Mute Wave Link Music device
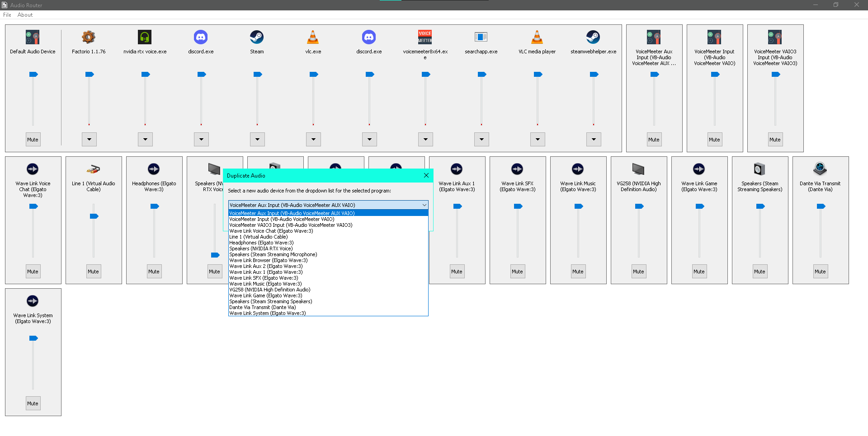The height and width of the screenshot is (436, 868). tap(578, 272)
